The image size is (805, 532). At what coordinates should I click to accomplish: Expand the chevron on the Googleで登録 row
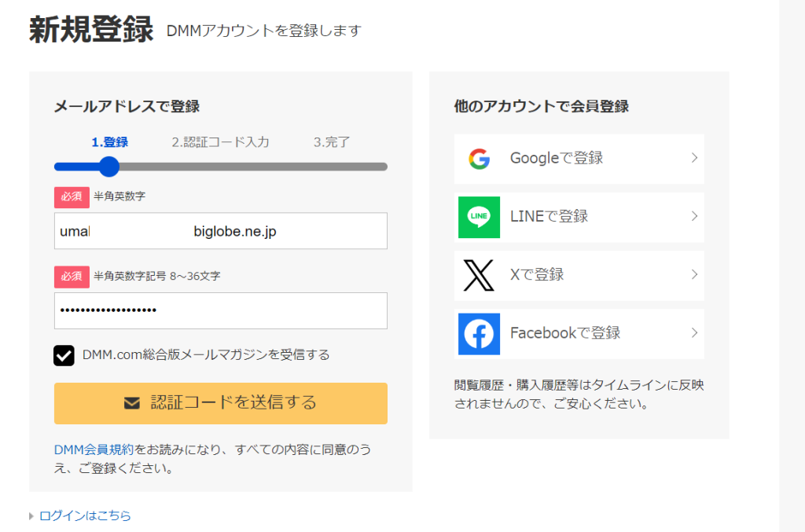(694, 159)
